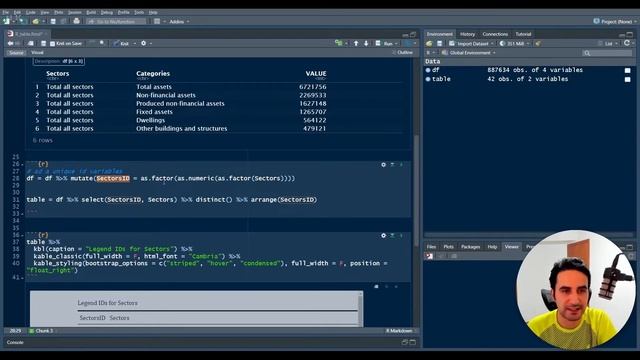Click the Load workspace icon in Environment pane
Screen dimensions: 640x360
pos(429,44)
